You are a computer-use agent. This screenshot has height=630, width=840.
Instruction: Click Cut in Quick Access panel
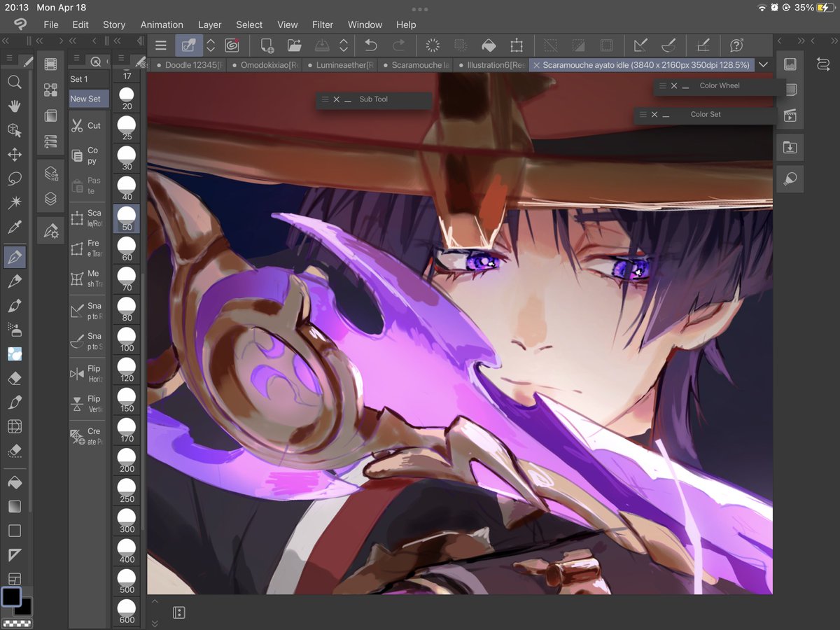point(87,126)
